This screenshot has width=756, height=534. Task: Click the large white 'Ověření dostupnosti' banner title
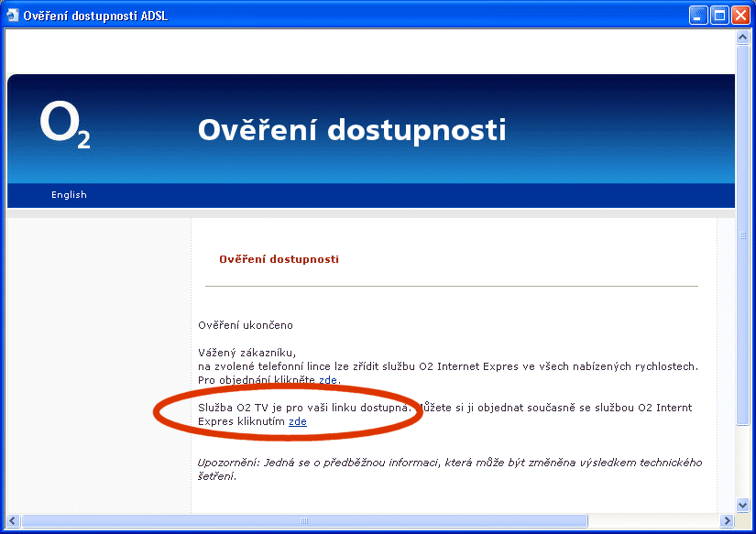(x=352, y=130)
